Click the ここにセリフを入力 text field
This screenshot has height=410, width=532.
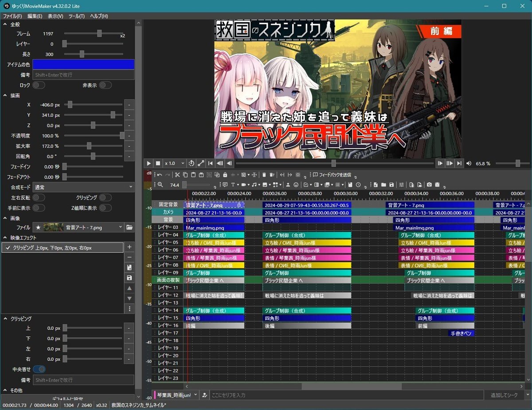[x=346, y=395]
